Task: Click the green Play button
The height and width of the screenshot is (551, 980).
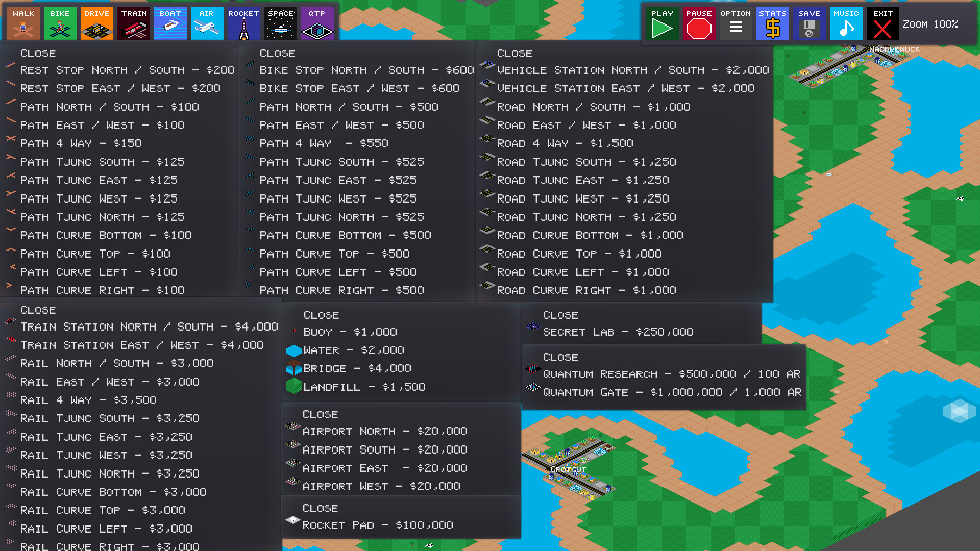Action: click(x=663, y=23)
